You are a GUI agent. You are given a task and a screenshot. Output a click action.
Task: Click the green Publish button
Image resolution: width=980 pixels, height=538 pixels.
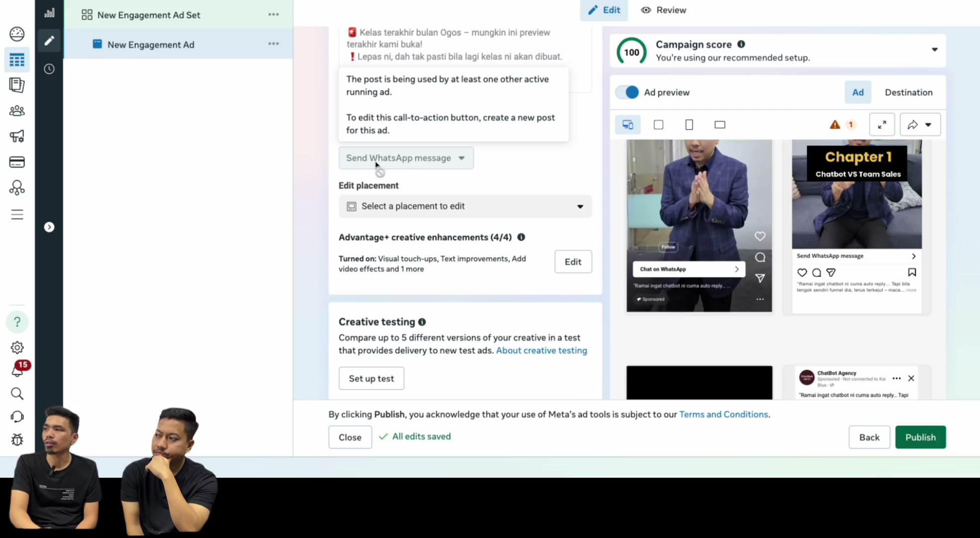tap(920, 437)
